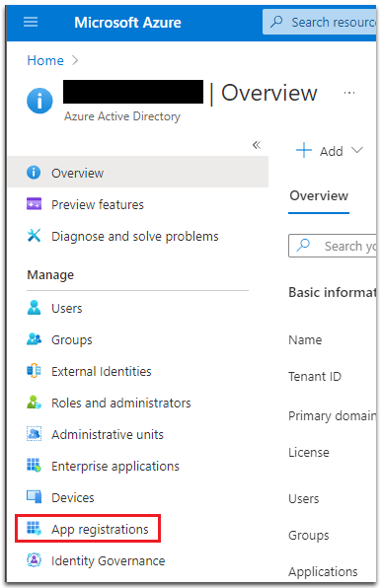Click the search resources box
The image size is (382, 588).
pyautogui.click(x=320, y=22)
